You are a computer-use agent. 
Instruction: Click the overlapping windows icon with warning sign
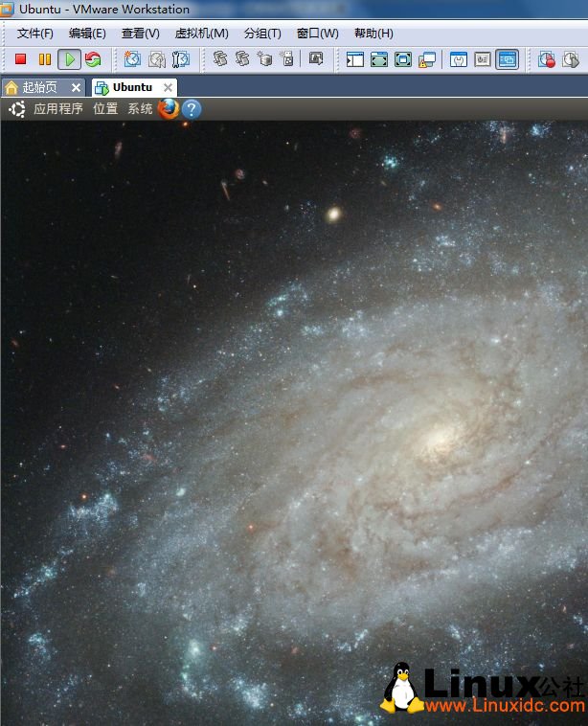427,59
